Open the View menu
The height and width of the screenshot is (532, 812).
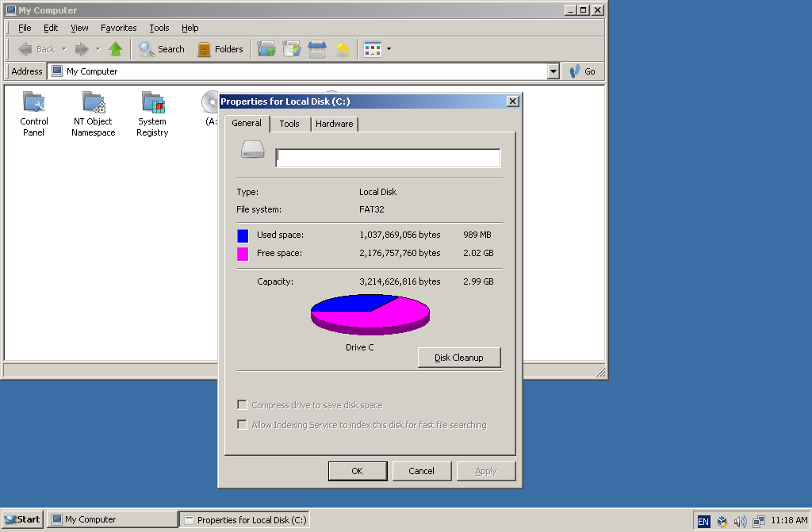(x=79, y=28)
